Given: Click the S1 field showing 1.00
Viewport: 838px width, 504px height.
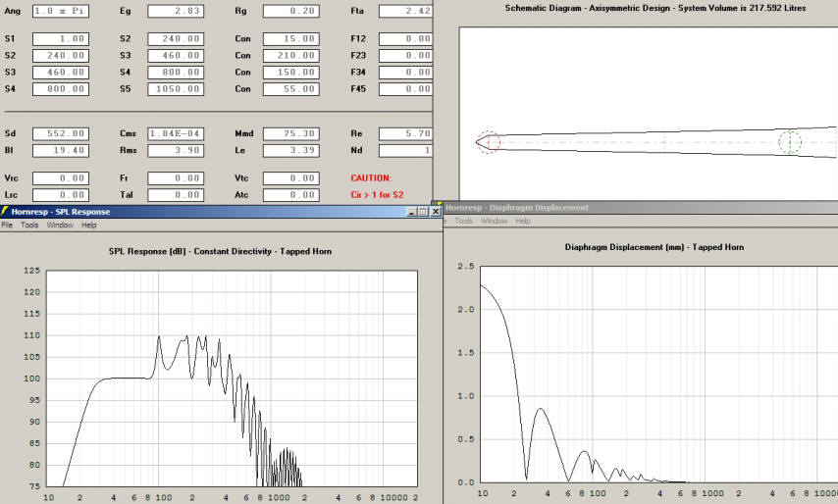Looking at the screenshot, I should 61,39.
